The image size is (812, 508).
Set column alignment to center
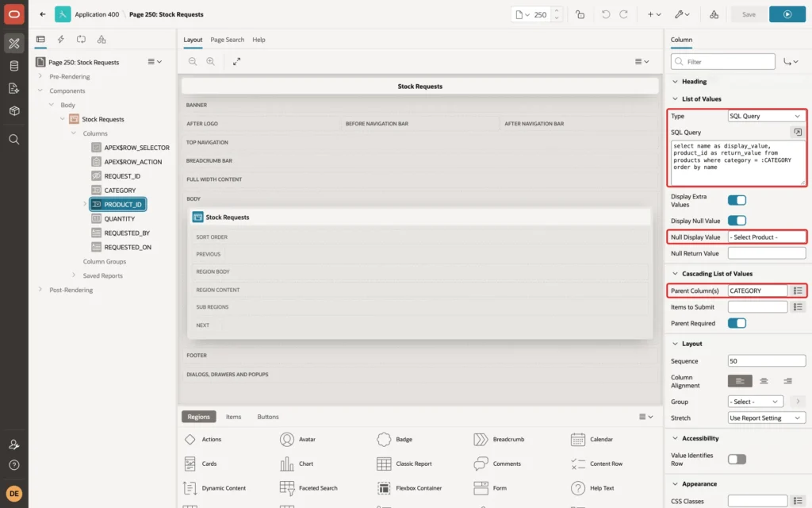tap(764, 381)
